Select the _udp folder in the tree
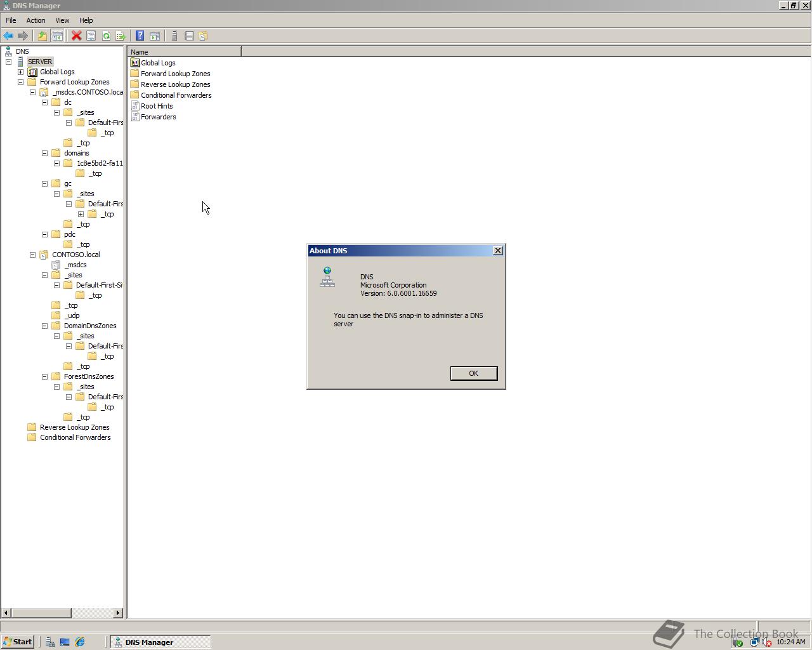 [x=72, y=315]
